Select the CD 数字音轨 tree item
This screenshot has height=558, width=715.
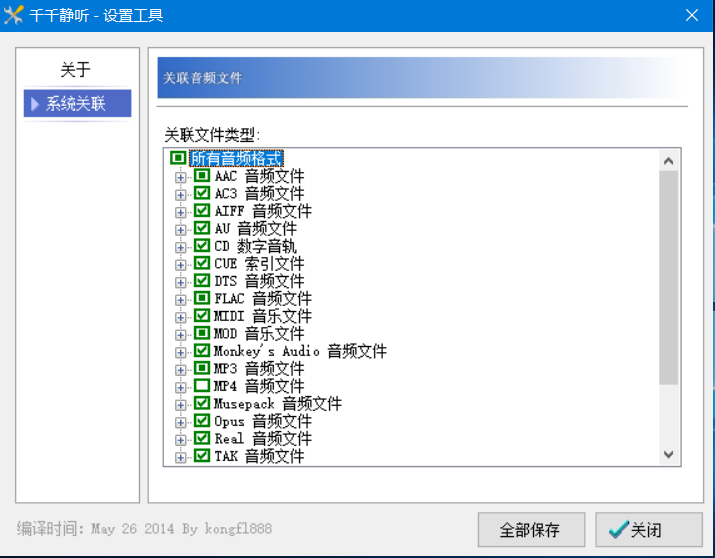point(255,246)
